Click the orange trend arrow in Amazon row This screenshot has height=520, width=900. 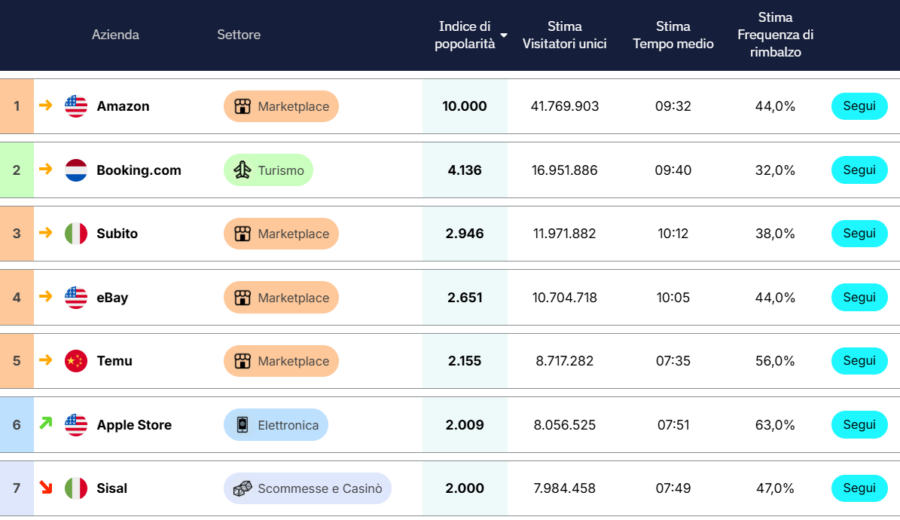[46, 105]
